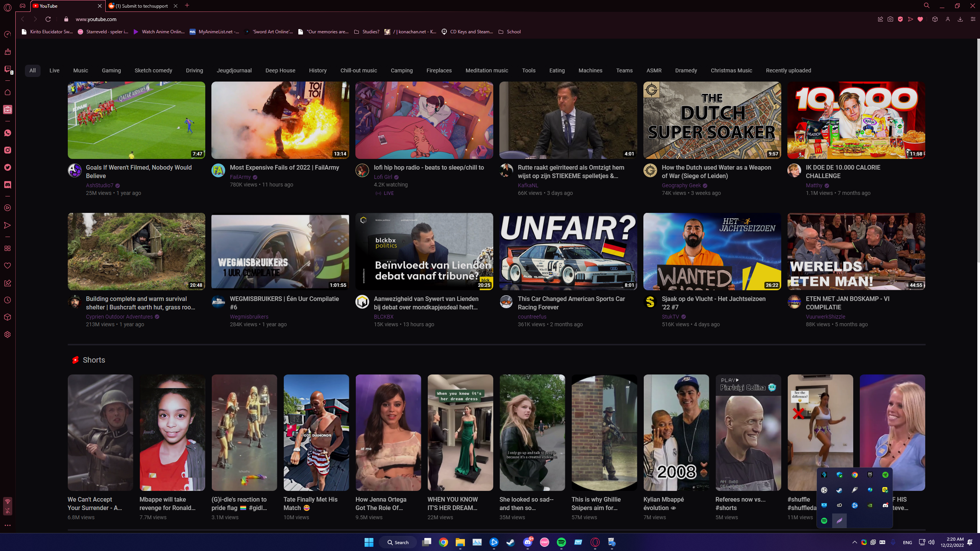Open the Opera main menu logo
This screenshot has height=551, width=980.
pyautogui.click(x=7, y=7)
